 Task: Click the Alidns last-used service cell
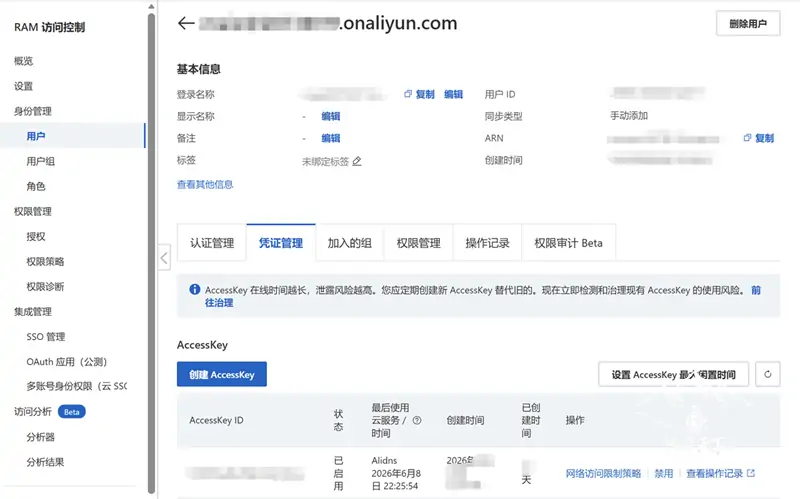384,460
